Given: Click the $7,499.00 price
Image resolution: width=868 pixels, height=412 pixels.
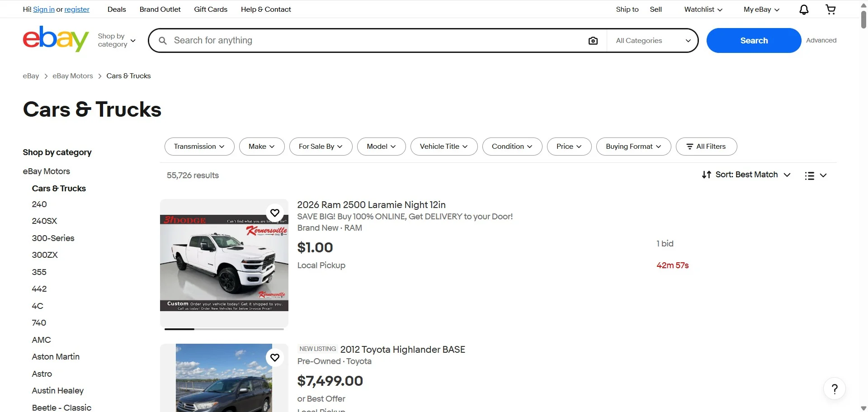Looking at the screenshot, I should (x=330, y=381).
